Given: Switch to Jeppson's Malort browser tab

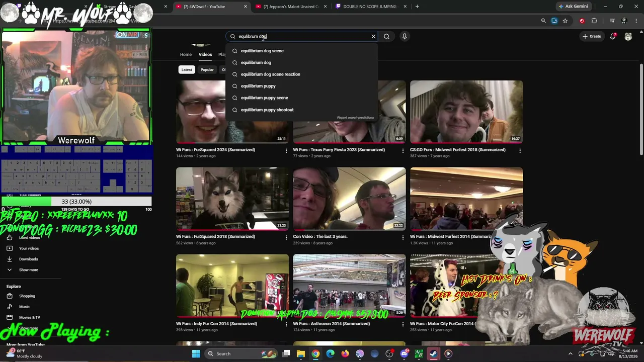Looking at the screenshot, I should [290, 7].
